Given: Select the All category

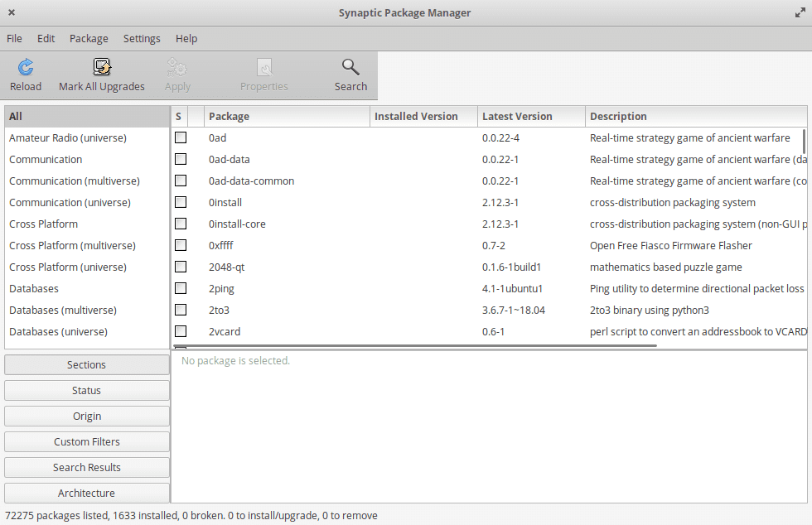Looking at the screenshot, I should pos(86,117).
